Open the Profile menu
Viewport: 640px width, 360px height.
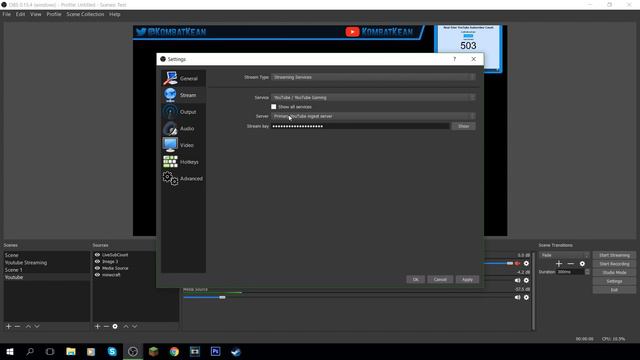point(53,14)
